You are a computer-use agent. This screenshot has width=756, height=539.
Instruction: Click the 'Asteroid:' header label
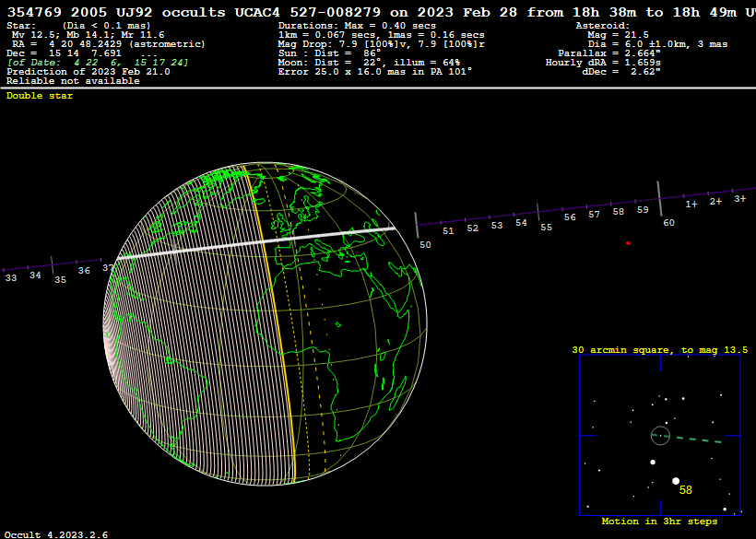pyautogui.click(x=603, y=26)
